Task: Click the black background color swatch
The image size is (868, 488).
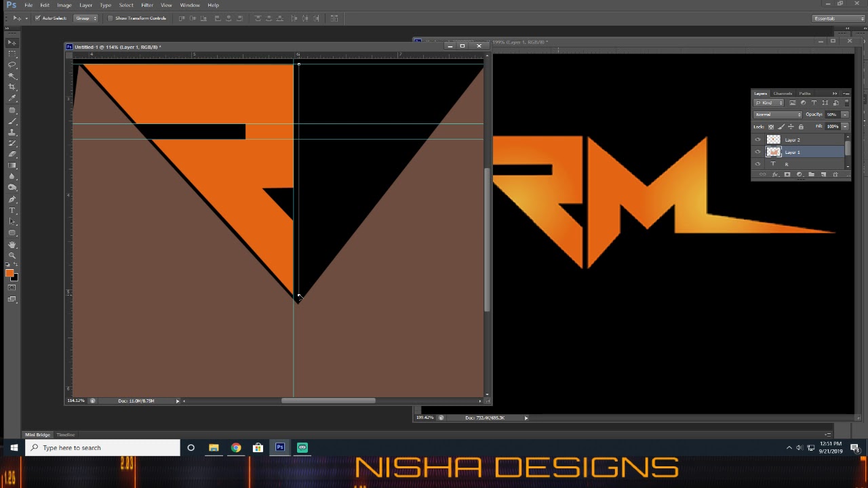Action: 16,278
